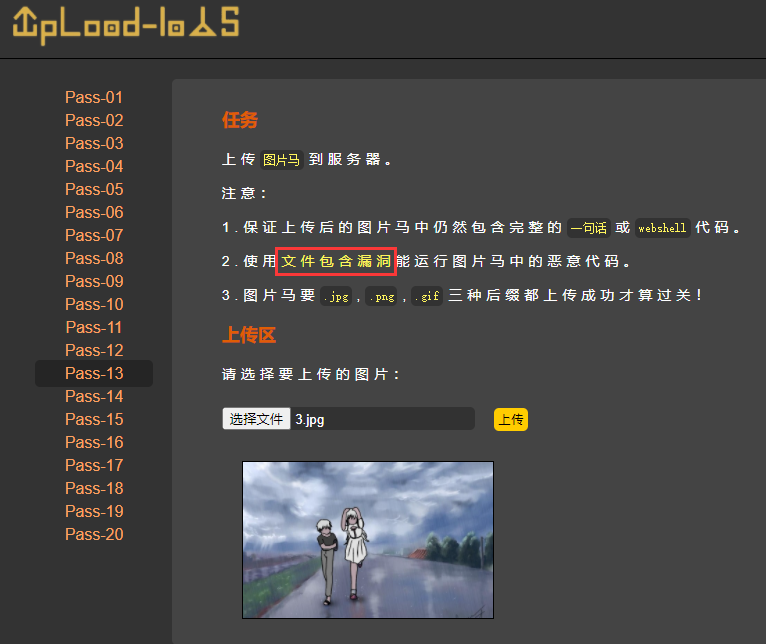Go to the Pass-20 level
The height and width of the screenshot is (644, 766).
pyautogui.click(x=94, y=534)
